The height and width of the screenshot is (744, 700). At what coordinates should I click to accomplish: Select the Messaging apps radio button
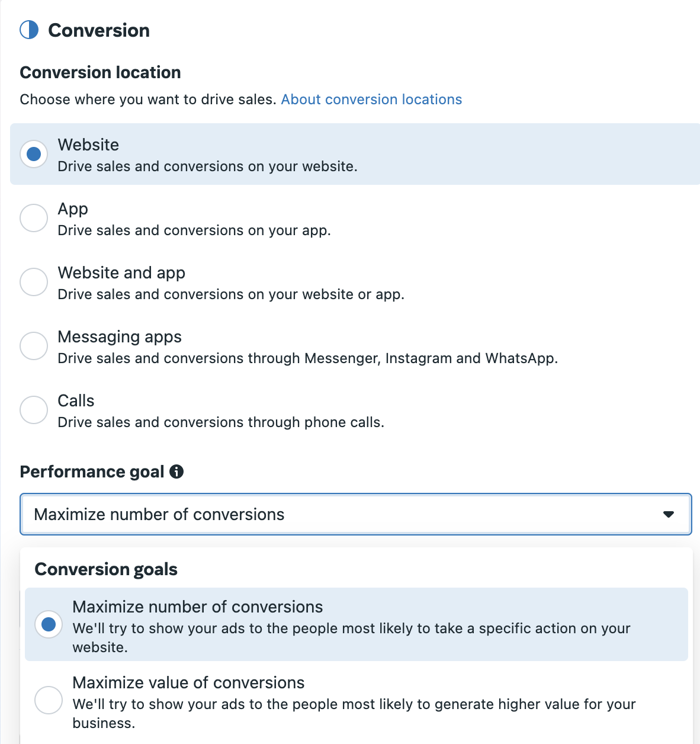tap(34, 346)
